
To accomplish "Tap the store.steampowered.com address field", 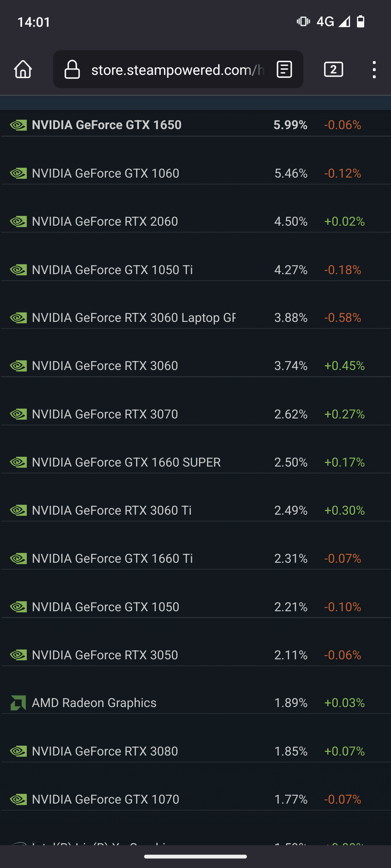I will 177,70.
